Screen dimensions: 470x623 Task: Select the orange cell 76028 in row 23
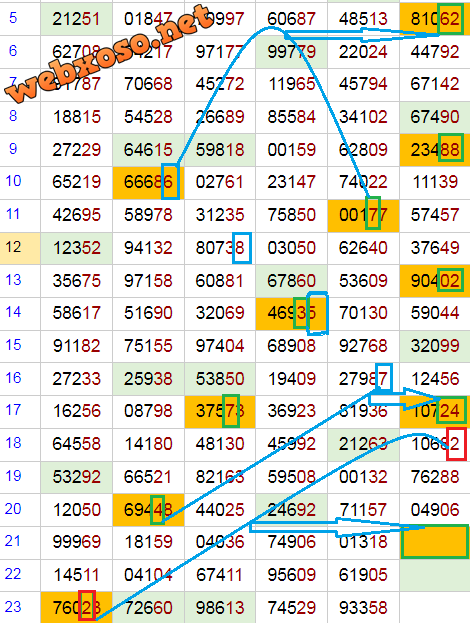click(76, 608)
